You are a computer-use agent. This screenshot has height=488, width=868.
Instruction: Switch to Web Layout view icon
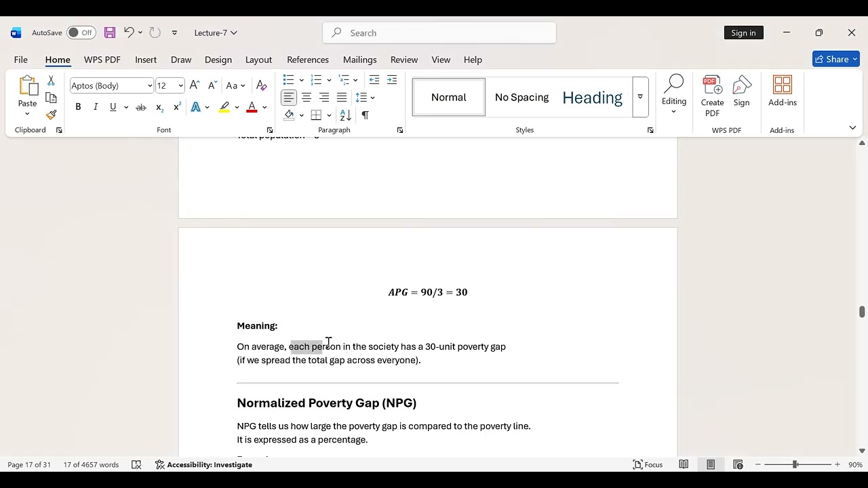coord(738,465)
